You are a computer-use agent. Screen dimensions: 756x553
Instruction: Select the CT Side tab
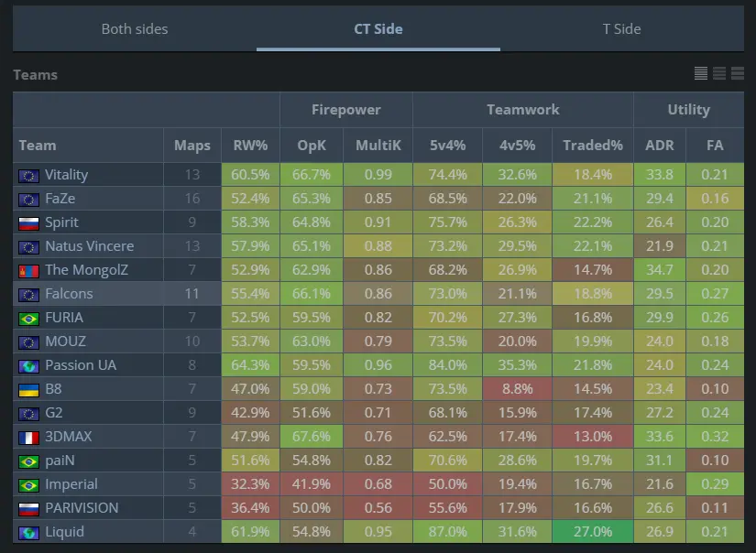coord(378,28)
